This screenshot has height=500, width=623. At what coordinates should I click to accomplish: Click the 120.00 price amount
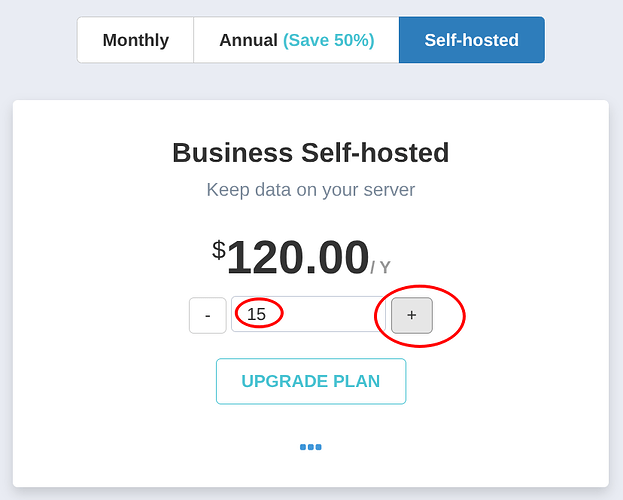point(298,258)
